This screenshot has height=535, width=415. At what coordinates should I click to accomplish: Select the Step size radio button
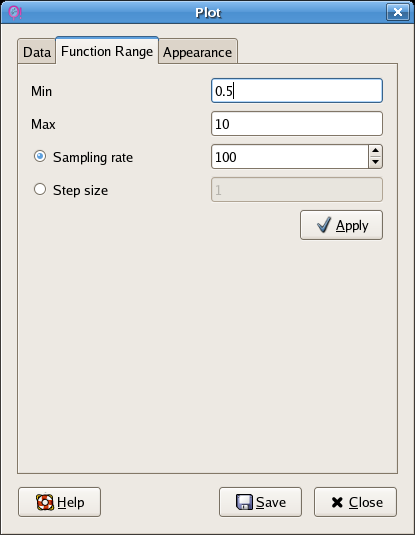pos(40,189)
